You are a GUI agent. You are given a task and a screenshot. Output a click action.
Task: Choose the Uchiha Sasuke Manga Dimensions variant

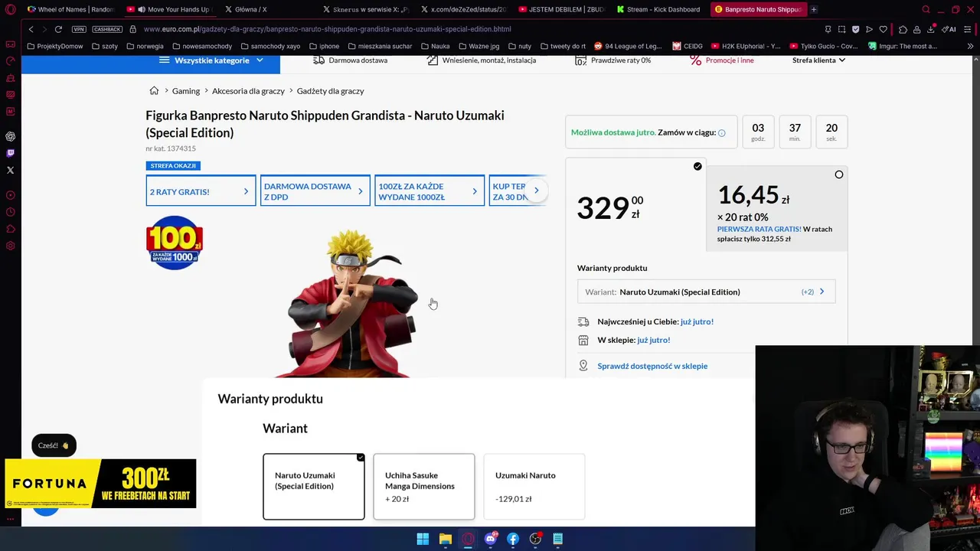click(423, 487)
